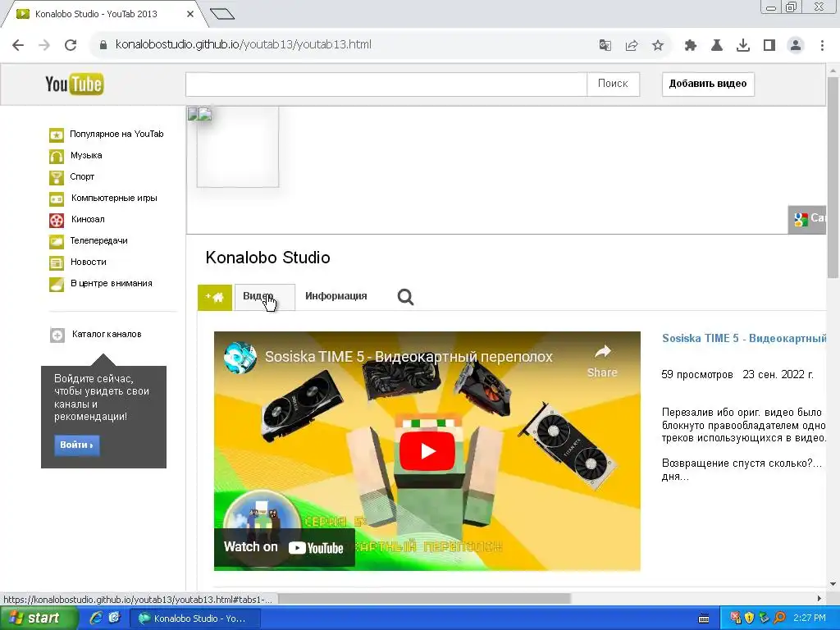This screenshot has width=840, height=630.
Task: Click Watch on YouTube link
Action: click(284, 547)
